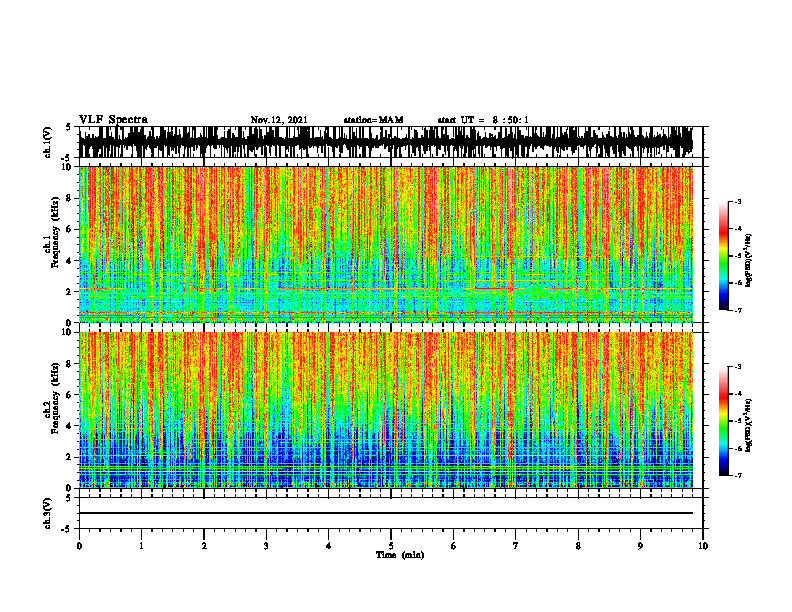Click time axis tick label "5"
Screen dimensions: 792x612
pos(391,546)
